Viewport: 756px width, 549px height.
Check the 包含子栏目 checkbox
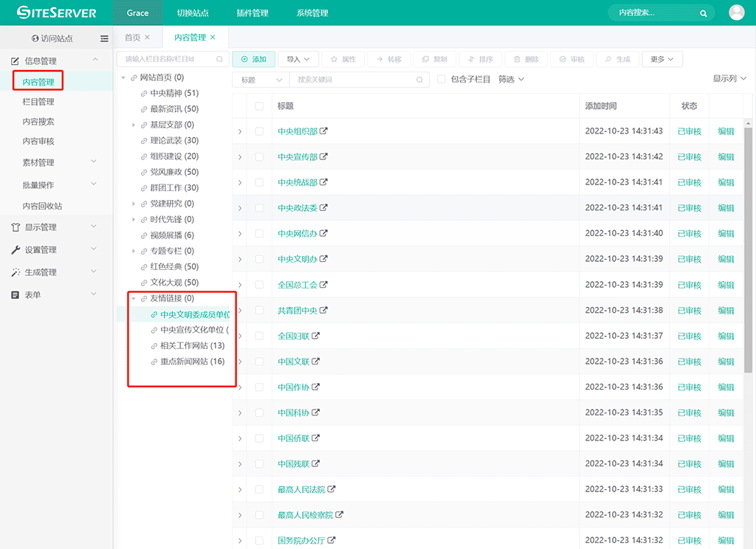point(441,80)
